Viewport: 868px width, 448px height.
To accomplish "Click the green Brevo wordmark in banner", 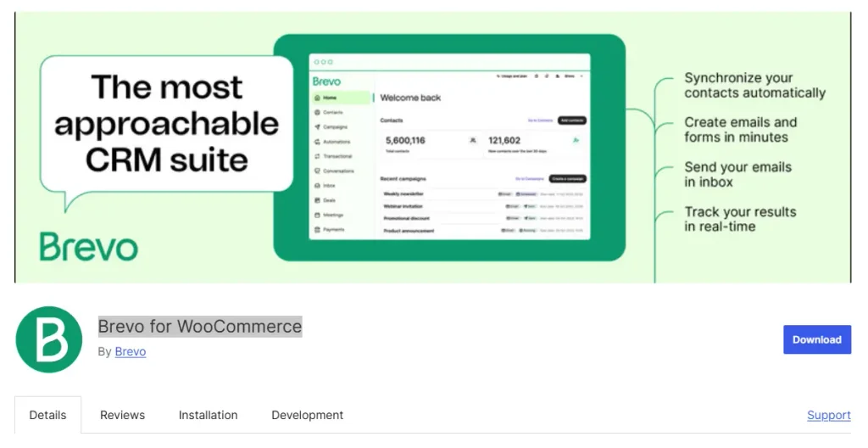I will [88, 247].
